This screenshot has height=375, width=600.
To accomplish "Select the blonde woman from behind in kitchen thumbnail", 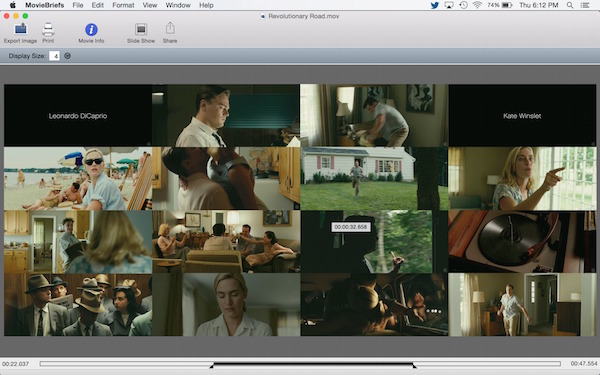I will pos(78,241).
